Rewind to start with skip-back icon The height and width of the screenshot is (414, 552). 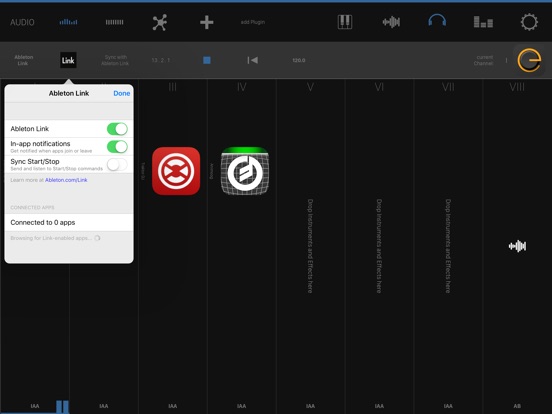(x=253, y=60)
